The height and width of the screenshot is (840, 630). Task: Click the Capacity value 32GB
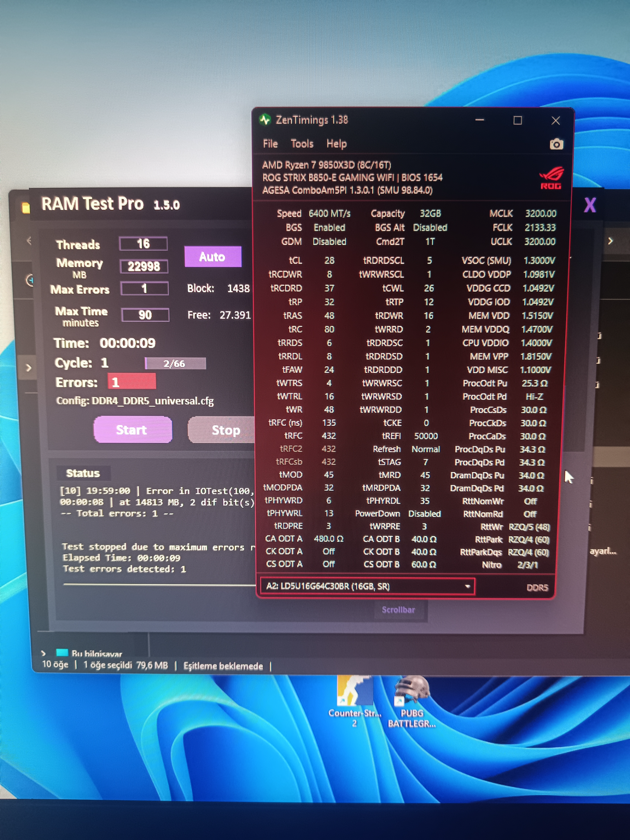[430, 213]
